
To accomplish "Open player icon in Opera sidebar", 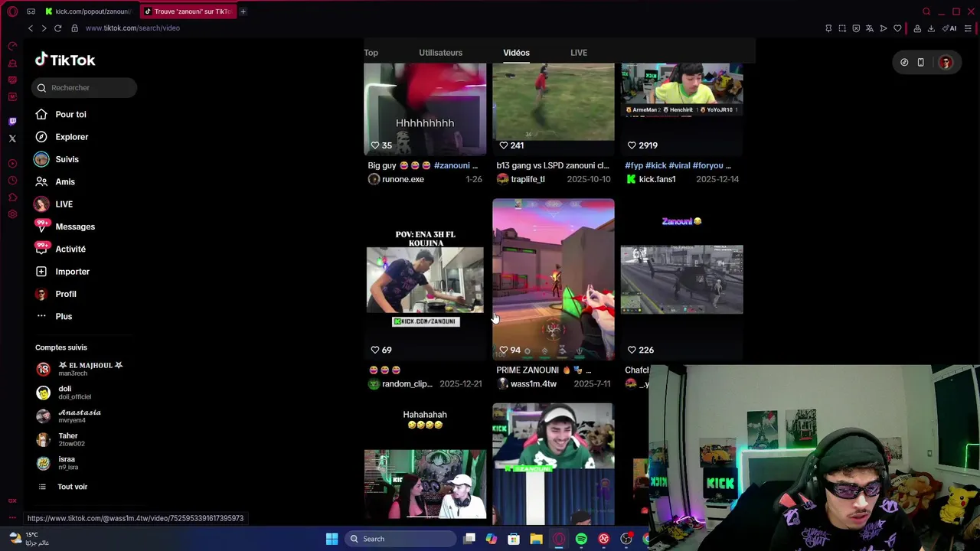I will [x=12, y=164].
